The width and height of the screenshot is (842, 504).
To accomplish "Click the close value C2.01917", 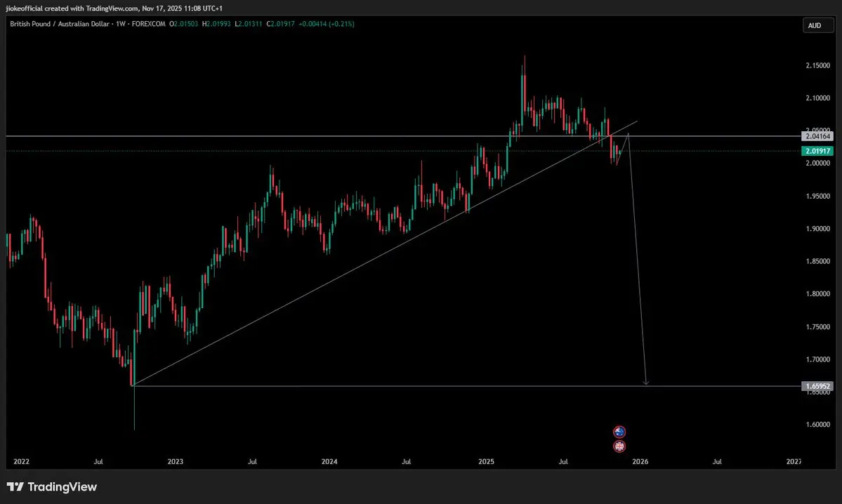I will point(281,24).
